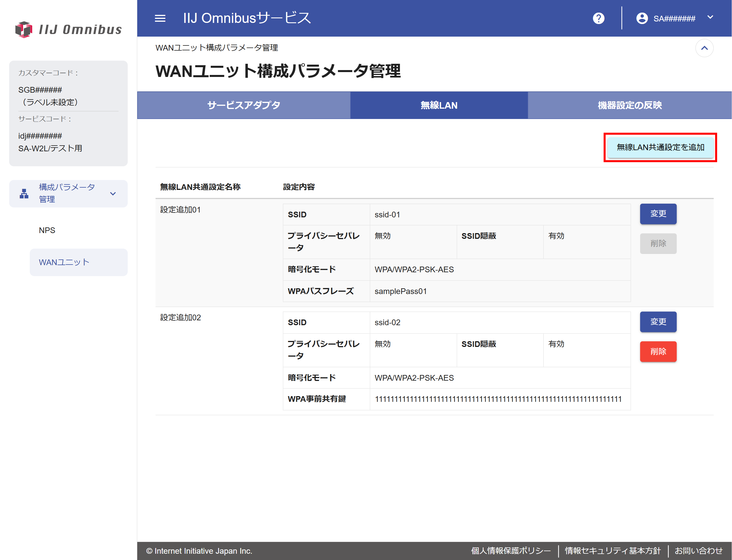Viewport: 732px width, 560px height.
Task: Click the SGB###### customer code
Action: (40, 90)
